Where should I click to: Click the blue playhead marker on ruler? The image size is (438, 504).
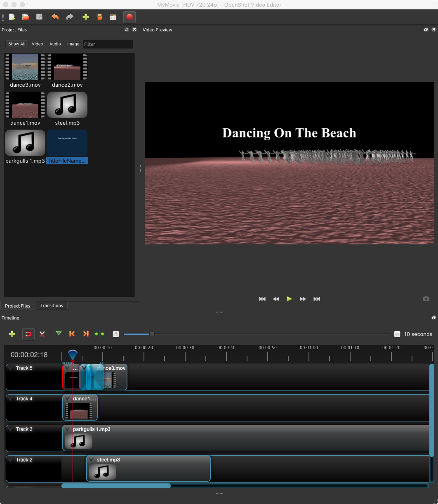[x=73, y=355]
